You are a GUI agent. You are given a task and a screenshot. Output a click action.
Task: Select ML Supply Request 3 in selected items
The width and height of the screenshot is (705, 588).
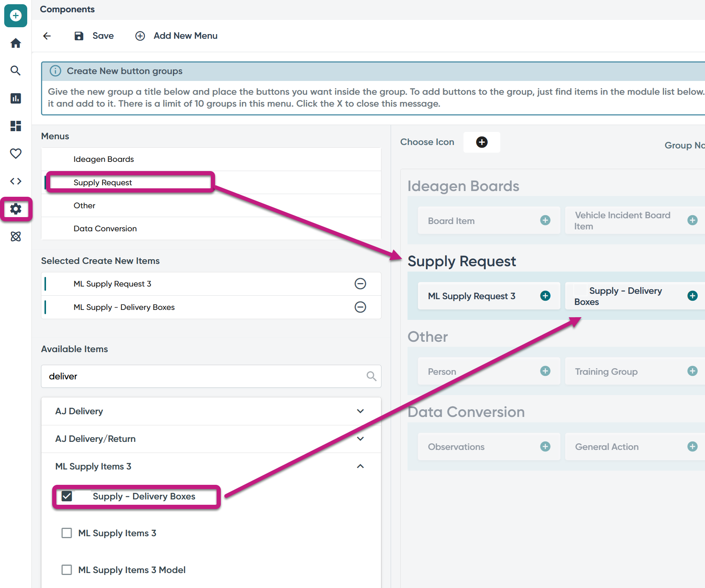coord(211,284)
